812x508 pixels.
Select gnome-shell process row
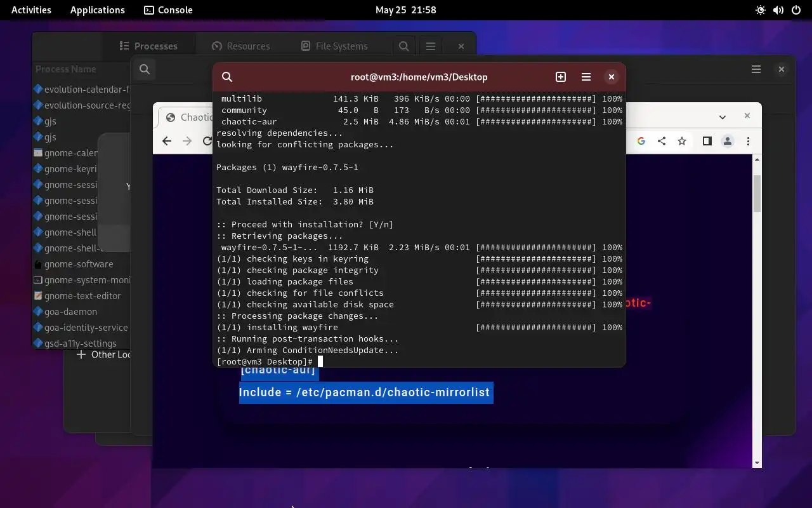pos(66,232)
